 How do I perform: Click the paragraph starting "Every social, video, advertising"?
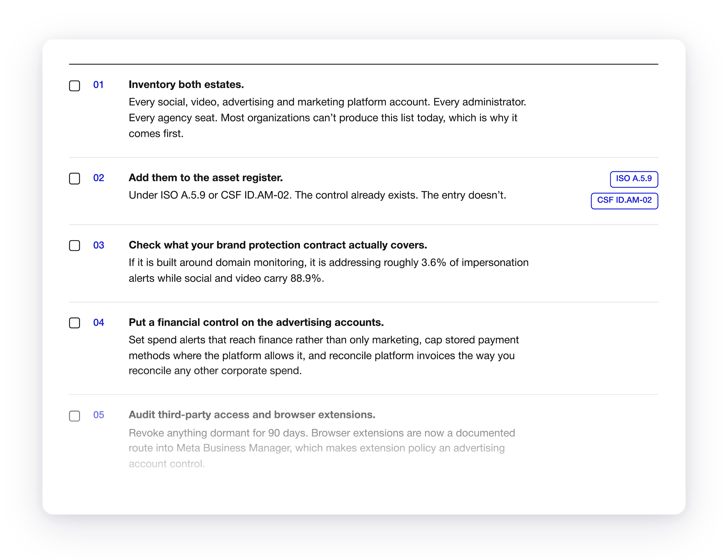click(327, 118)
